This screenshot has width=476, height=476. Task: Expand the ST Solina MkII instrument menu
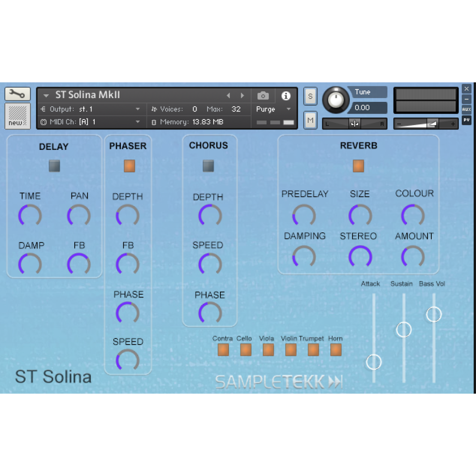pyautogui.click(x=46, y=96)
